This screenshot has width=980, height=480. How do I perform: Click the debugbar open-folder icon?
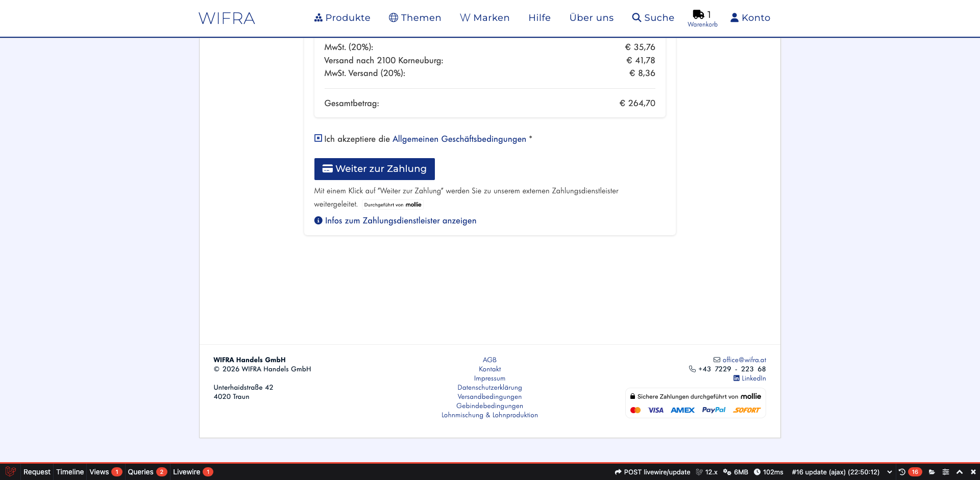click(x=932, y=472)
